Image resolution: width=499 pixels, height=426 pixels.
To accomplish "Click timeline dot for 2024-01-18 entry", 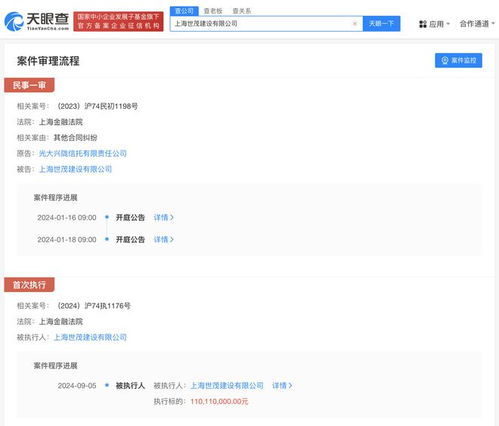I will 107,239.
